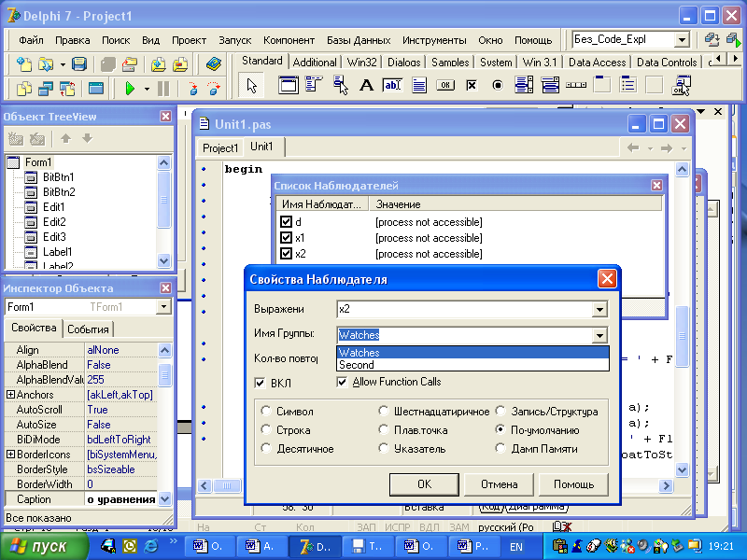Open the Form1 object selector dropdown
This screenshot has height=560, width=747.
click(x=163, y=307)
